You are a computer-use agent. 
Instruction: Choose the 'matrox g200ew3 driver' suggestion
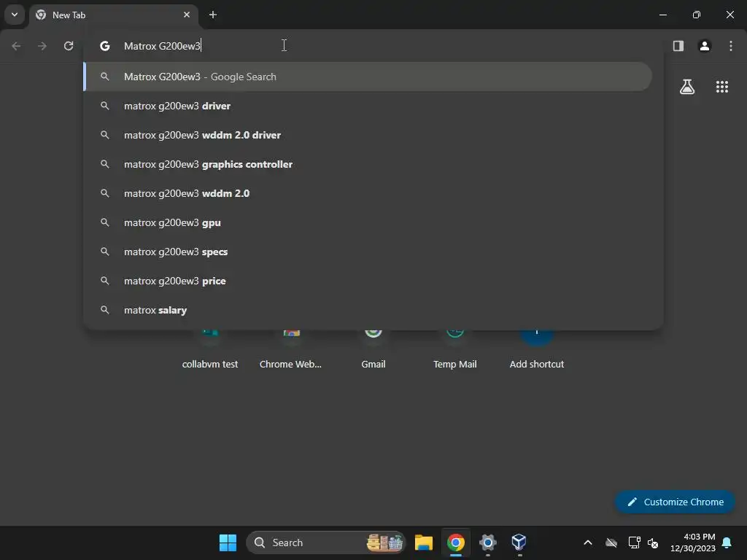tap(368, 106)
